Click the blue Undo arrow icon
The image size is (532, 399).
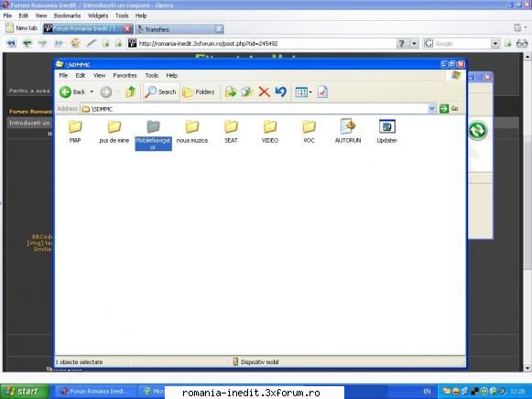point(281,92)
